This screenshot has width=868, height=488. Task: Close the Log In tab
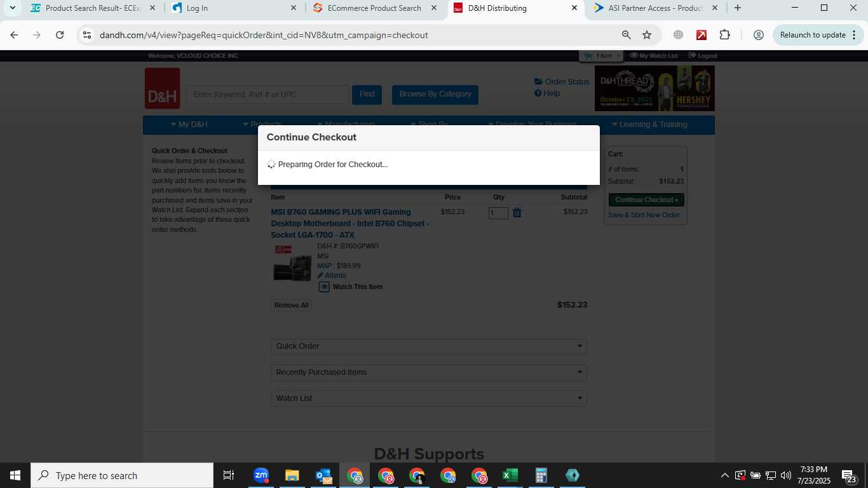(293, 8)
